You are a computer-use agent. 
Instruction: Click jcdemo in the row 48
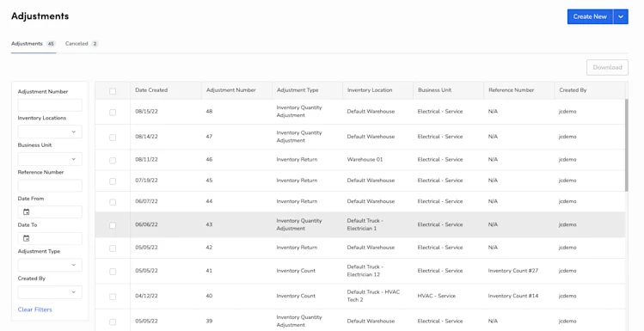tap(567, 111)
